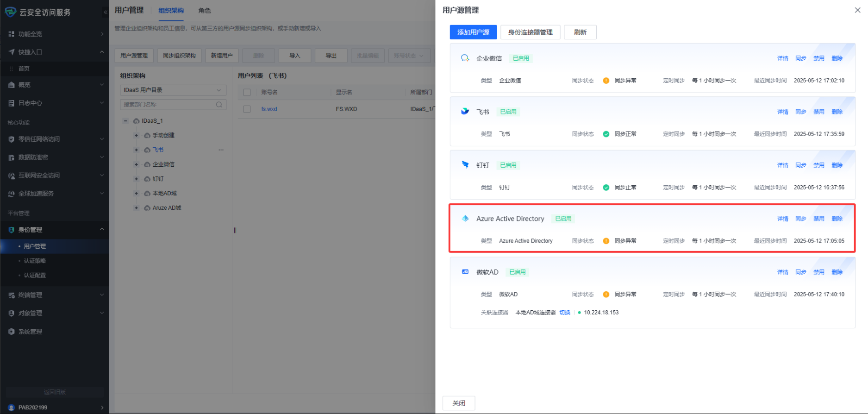Click search icon in department search box

coord(219,105)
